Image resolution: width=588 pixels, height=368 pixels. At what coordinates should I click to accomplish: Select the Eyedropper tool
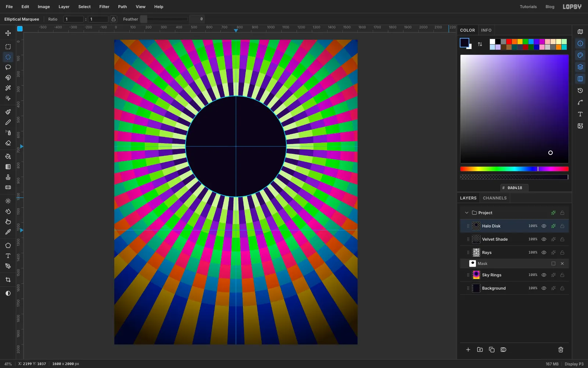[8, 232]
